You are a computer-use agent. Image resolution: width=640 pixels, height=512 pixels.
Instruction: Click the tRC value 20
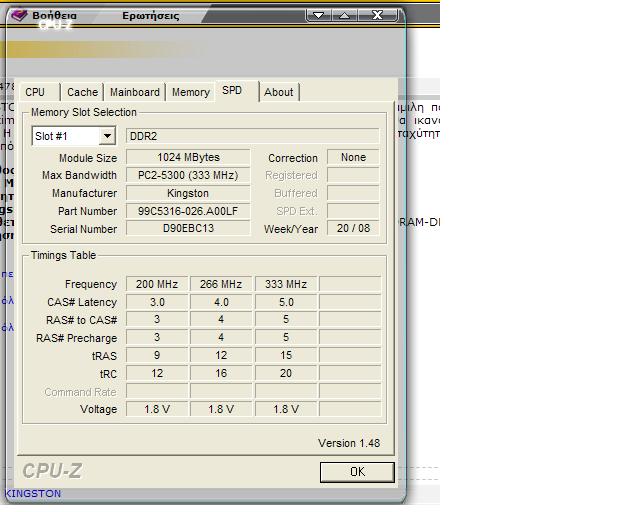click(286, 374)
